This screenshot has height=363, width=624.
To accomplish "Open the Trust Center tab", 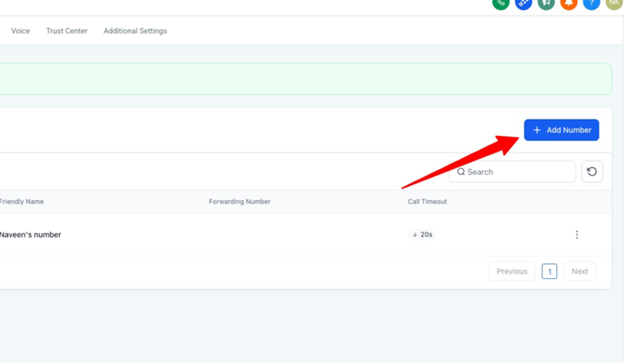I will [x=66, y=31].
